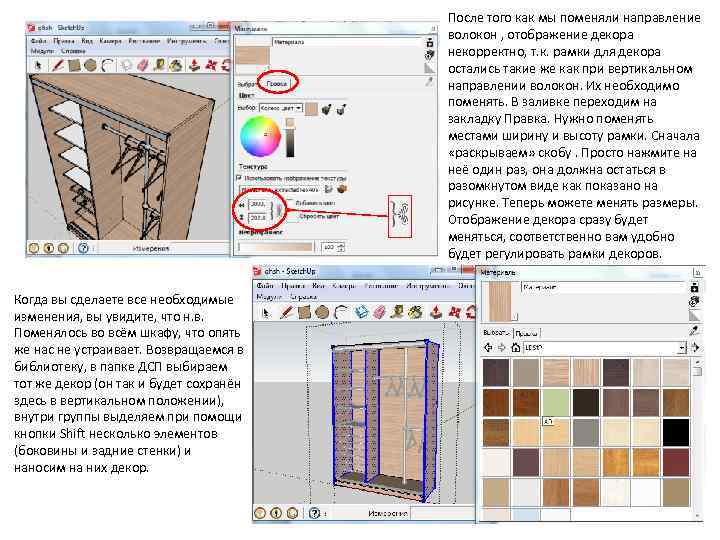The height and width of the screenshot is (540, 720).
Task: Browse for texture file icon next to texture filename
Action: (x=329, y=189)
